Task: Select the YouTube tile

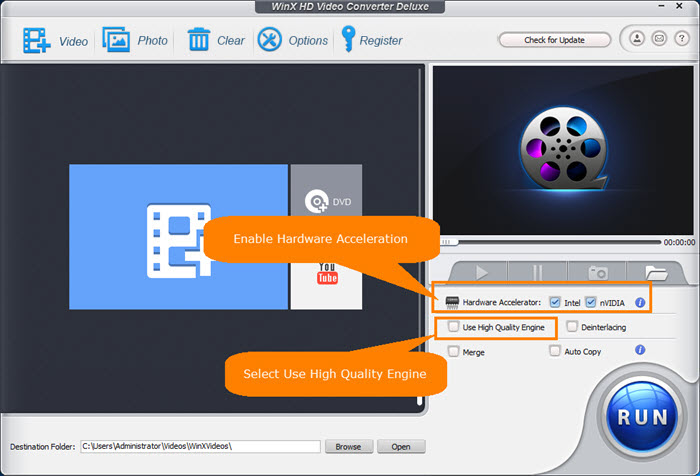Action: [326, 284]
